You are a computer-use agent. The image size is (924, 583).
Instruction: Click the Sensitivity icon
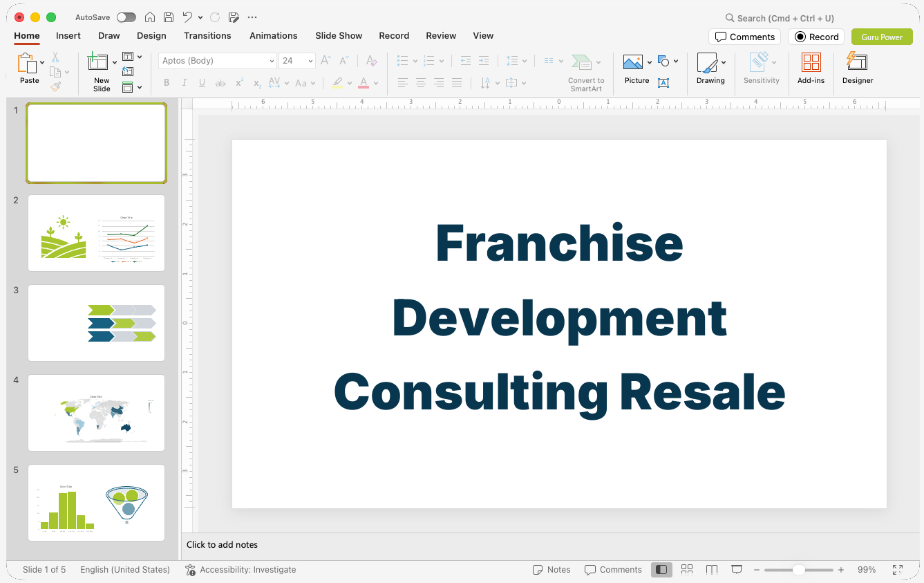(760, 62)
